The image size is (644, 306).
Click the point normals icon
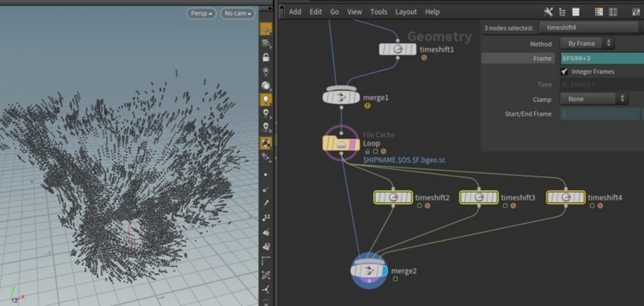tap(266, 189)
